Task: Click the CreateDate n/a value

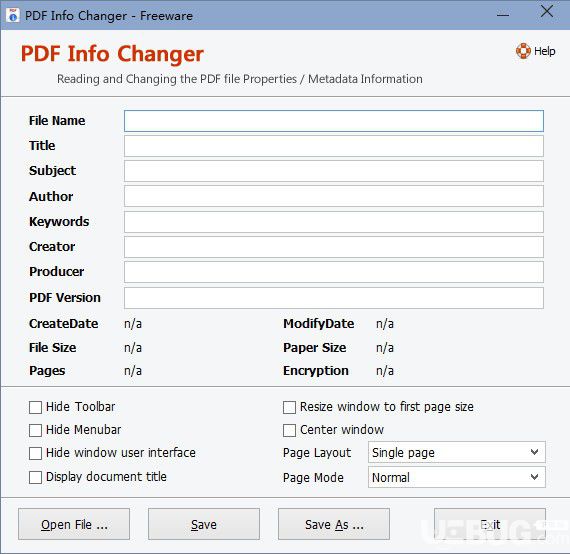Action: click(x=133, y=324)
